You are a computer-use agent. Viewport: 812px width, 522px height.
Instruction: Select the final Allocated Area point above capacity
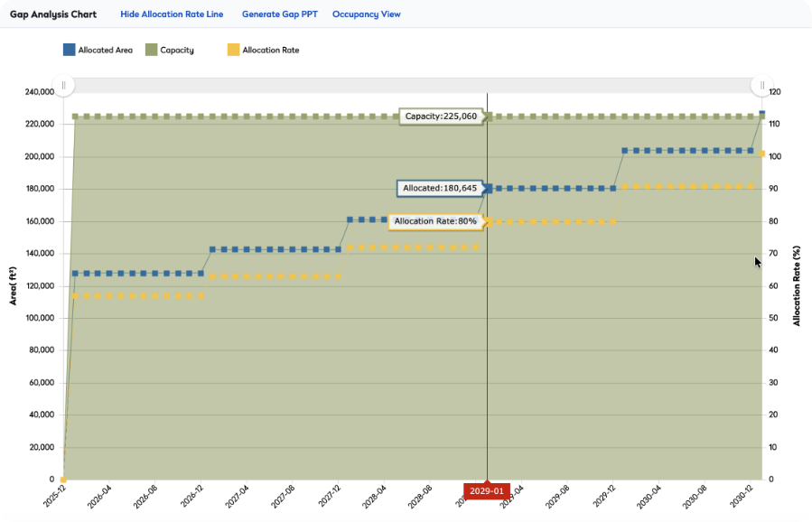point(762,113)
